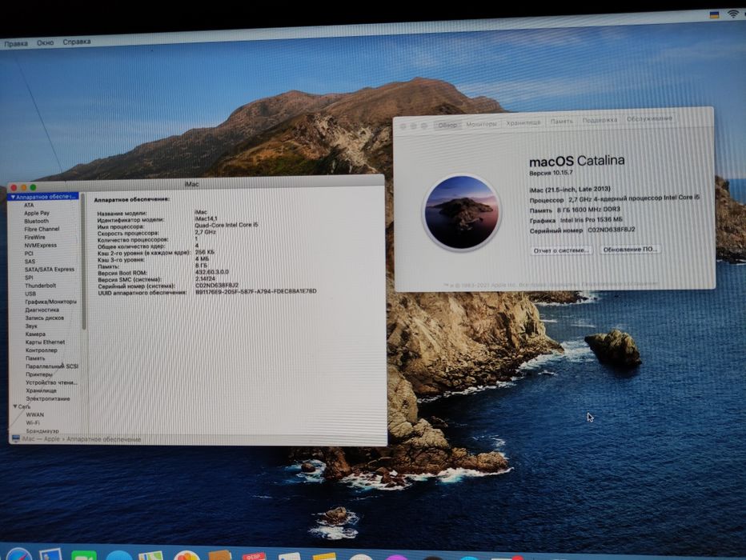This screenshot has width=746, height=560.
Task: Select Память in System Information sidebar
Action: click(35, 358)
